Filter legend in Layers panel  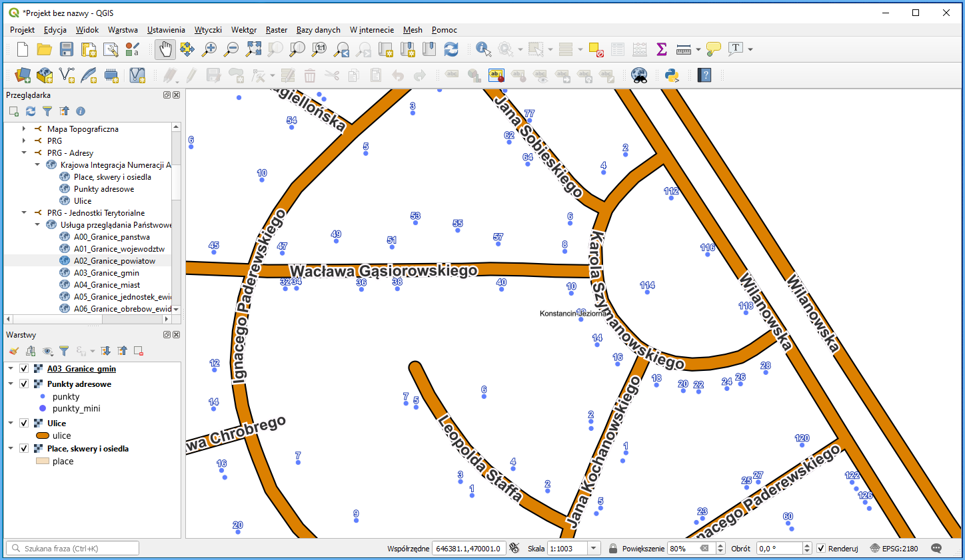[64, 351]
